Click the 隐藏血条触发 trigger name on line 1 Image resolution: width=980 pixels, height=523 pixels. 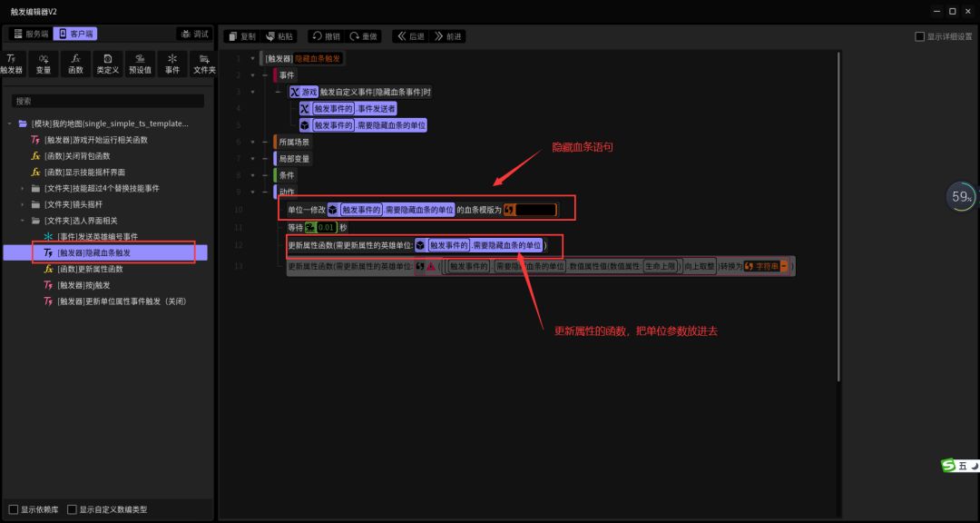[318, 59]
